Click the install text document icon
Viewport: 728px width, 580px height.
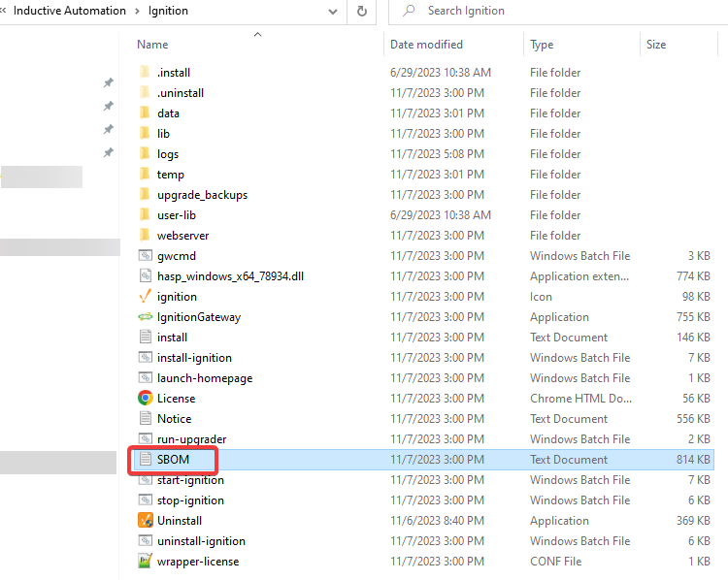point(146,337)
